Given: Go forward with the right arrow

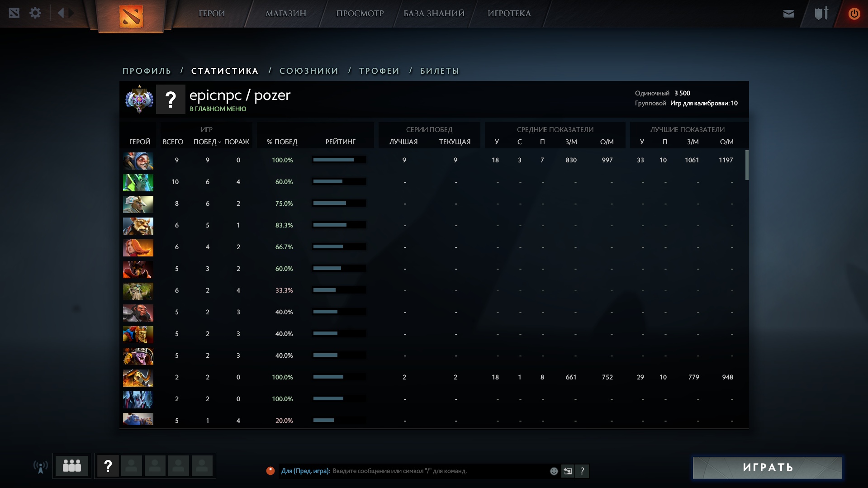Looking at the screenshot, I should pyautogui.click(x=72, y=13).
